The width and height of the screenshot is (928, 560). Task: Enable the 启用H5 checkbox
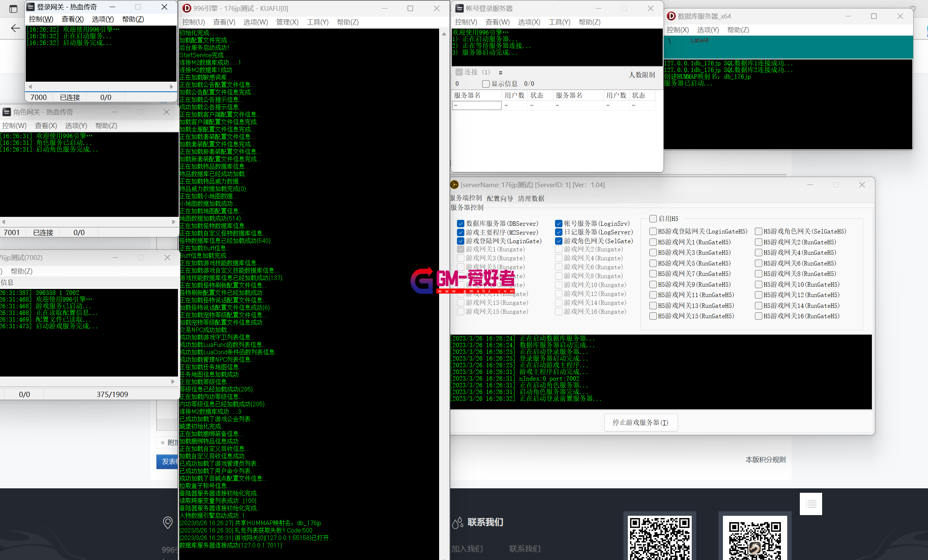653,218
